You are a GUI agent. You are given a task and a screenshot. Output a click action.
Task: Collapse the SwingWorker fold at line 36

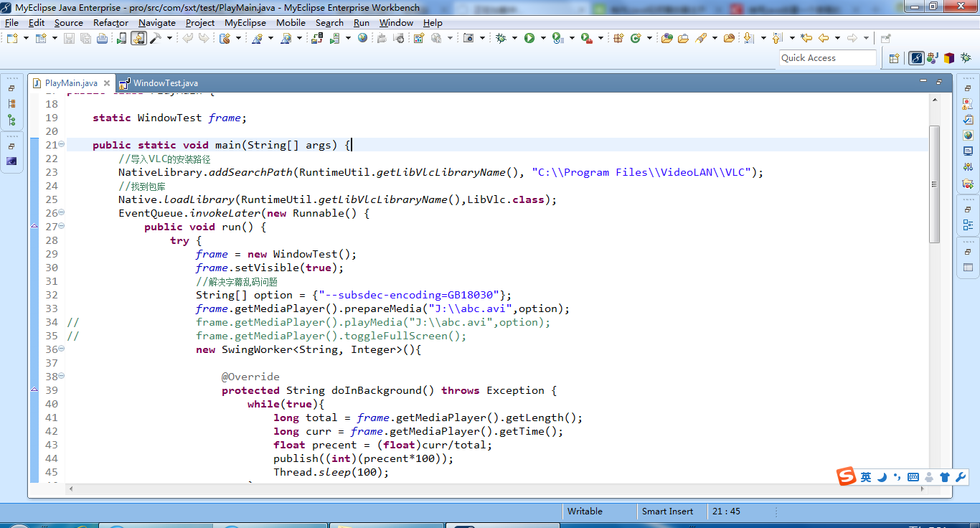[62, 349]
